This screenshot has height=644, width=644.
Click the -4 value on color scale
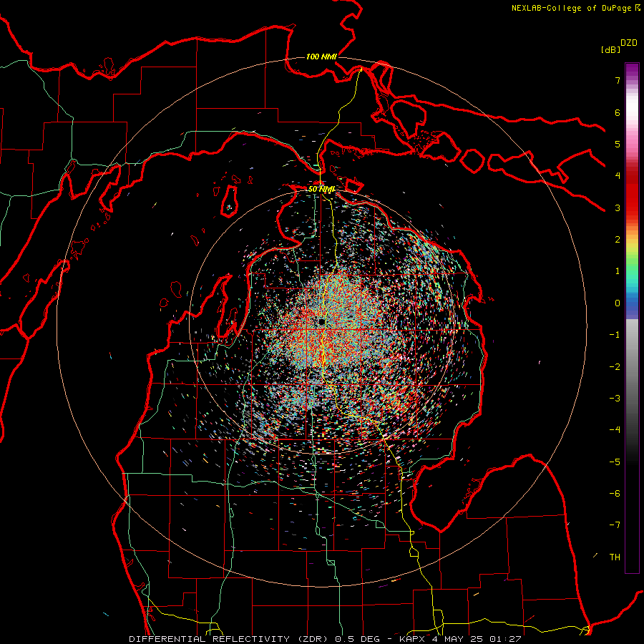click(x=615, y=430)
